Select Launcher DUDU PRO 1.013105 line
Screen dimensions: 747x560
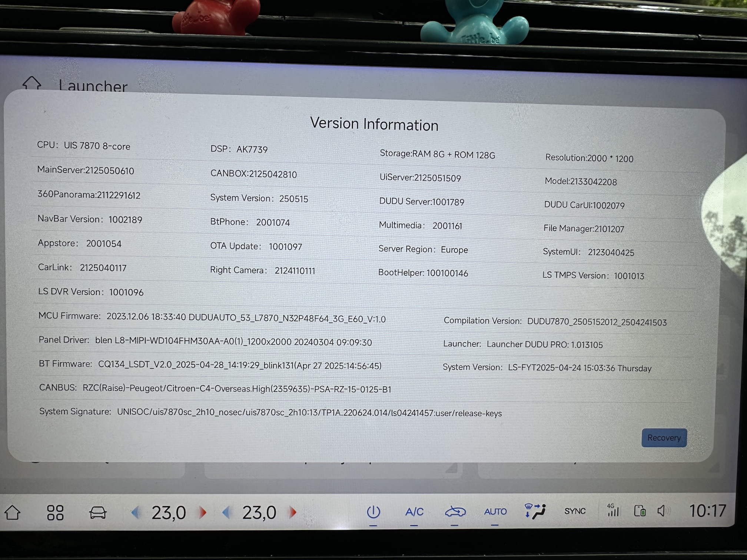523,344
